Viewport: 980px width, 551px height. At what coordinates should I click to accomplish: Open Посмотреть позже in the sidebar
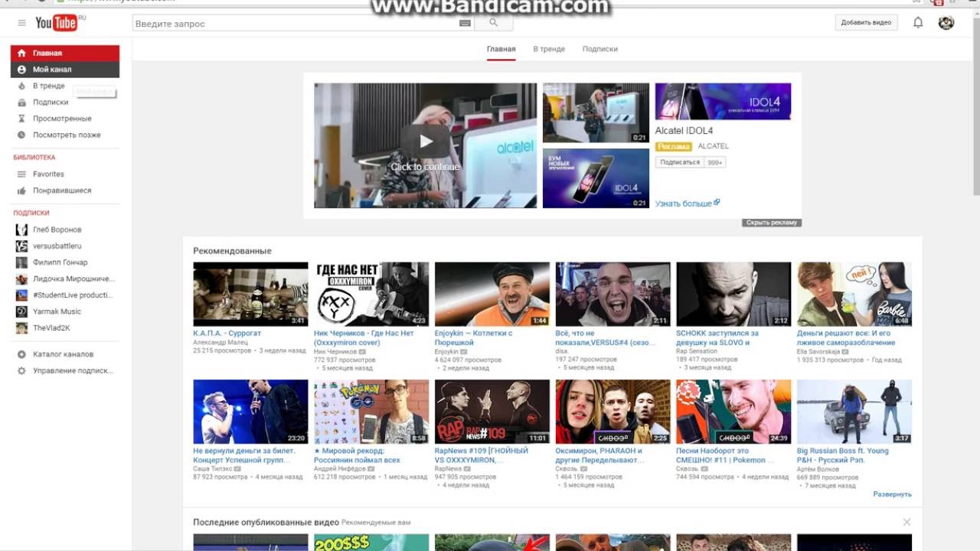65,135
